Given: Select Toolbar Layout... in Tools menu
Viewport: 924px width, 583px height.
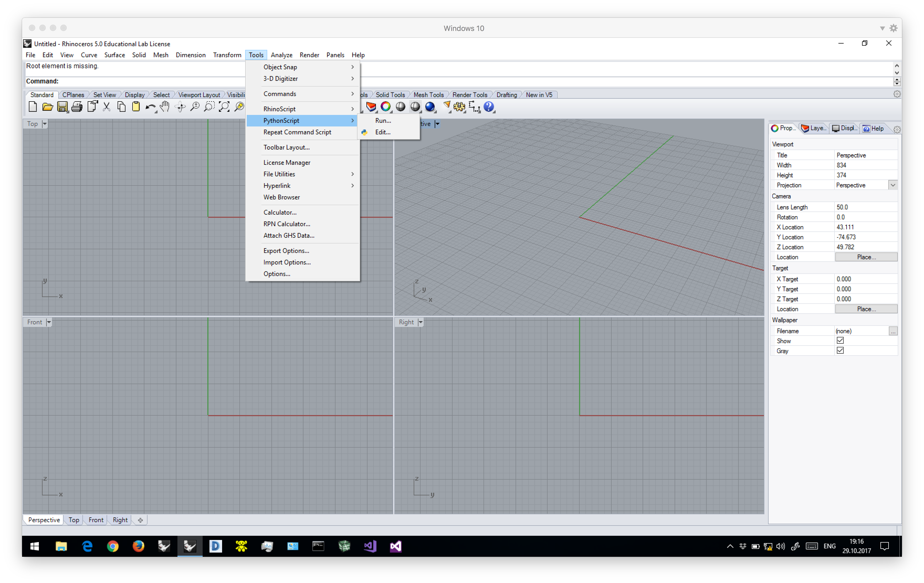Looking at the screenshot, I should 303,147.
